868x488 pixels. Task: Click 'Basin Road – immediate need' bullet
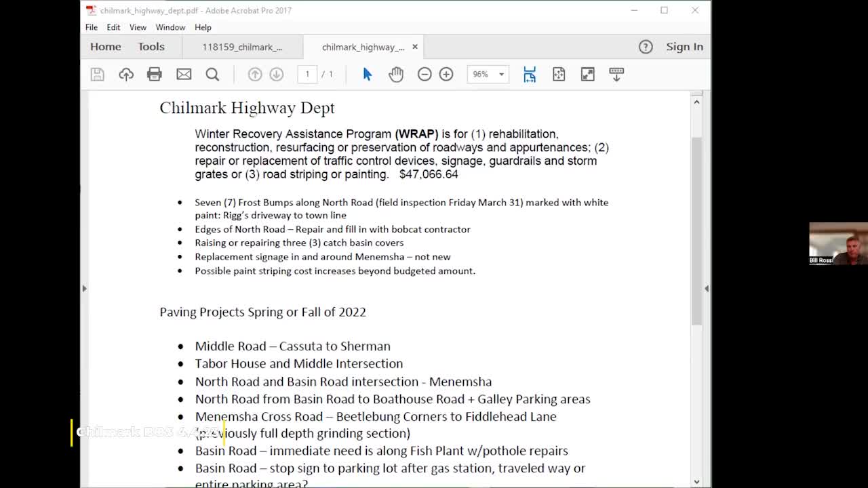tap(382, 451)
